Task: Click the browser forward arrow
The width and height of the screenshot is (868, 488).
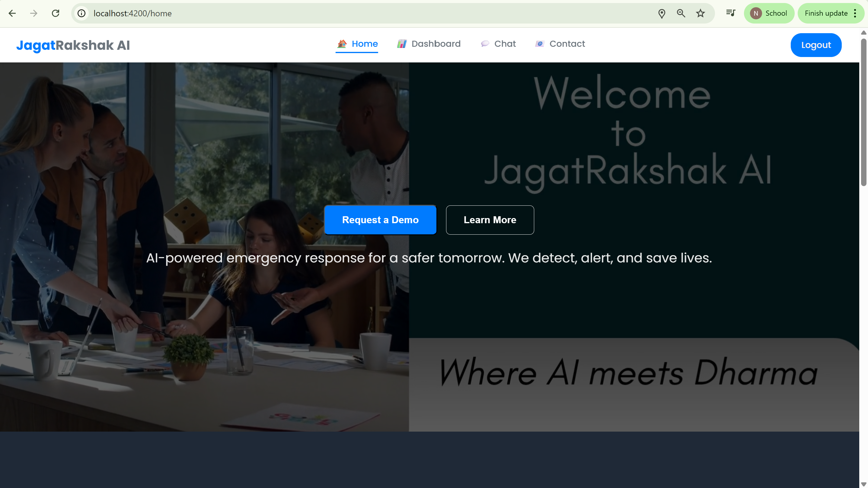Action: point(34,14)
